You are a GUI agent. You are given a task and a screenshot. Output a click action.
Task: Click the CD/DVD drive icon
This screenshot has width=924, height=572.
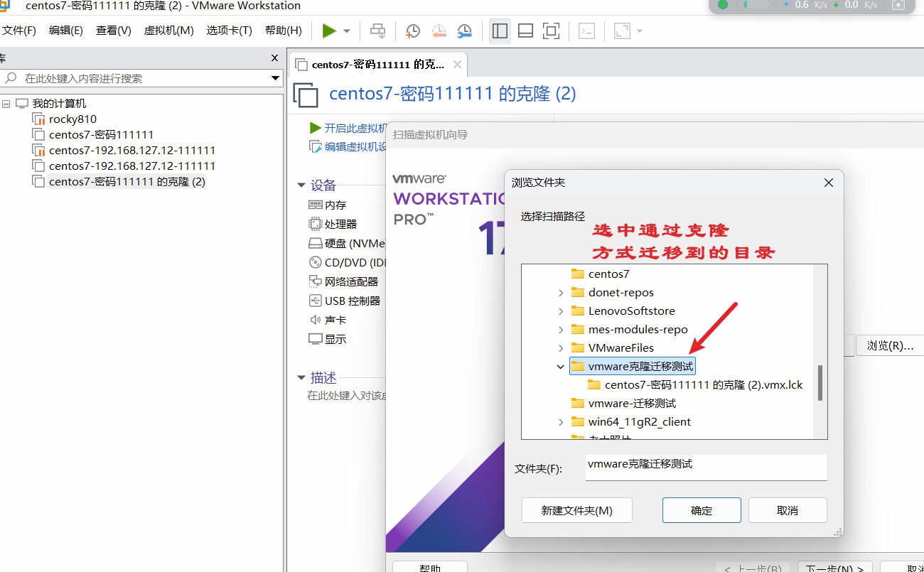point(316,262)
